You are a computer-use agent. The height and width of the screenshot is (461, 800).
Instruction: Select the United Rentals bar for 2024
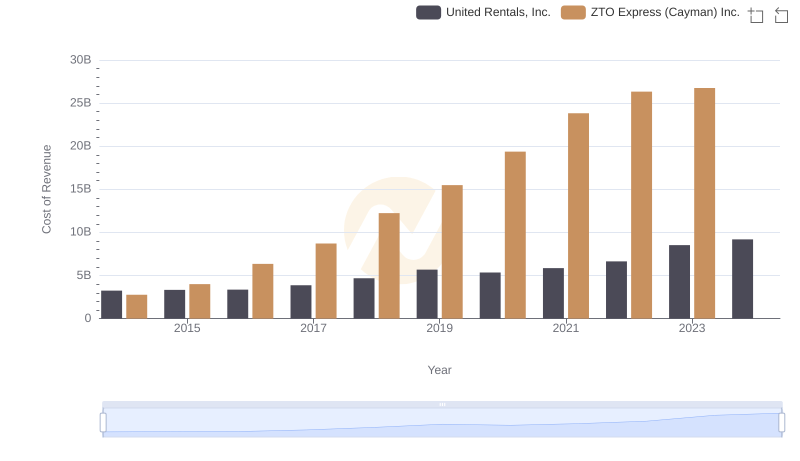742,279
